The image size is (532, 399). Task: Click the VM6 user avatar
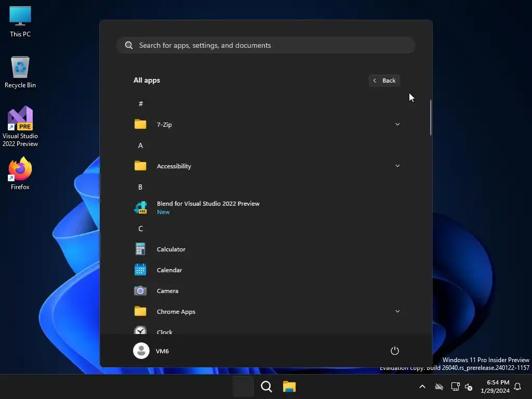click(x=141, y=351)
